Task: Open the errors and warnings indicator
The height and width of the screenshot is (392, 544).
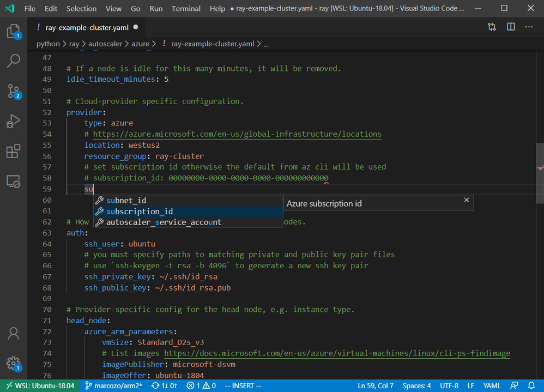Action: tap(201, 386)
